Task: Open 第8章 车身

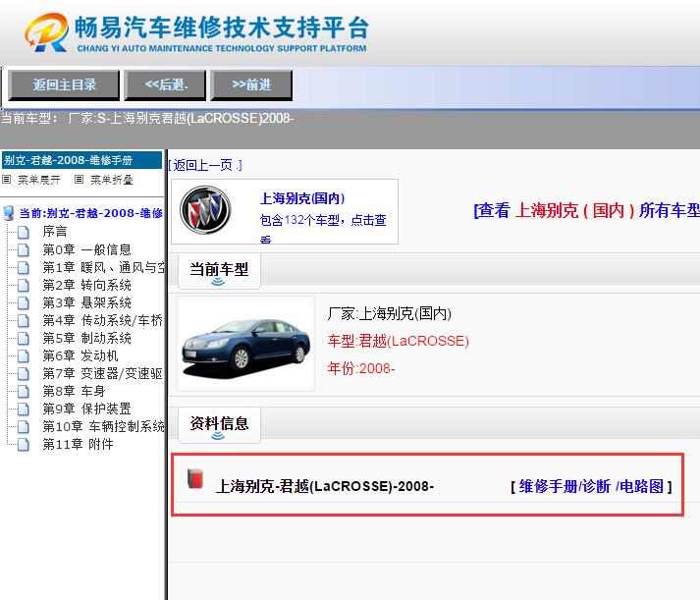Action: (74, 391)
